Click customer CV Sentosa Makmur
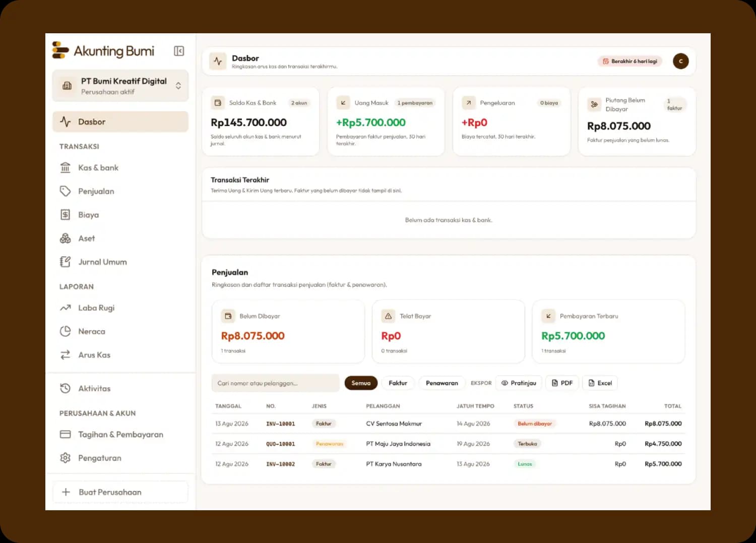 (x=394, y=424)
